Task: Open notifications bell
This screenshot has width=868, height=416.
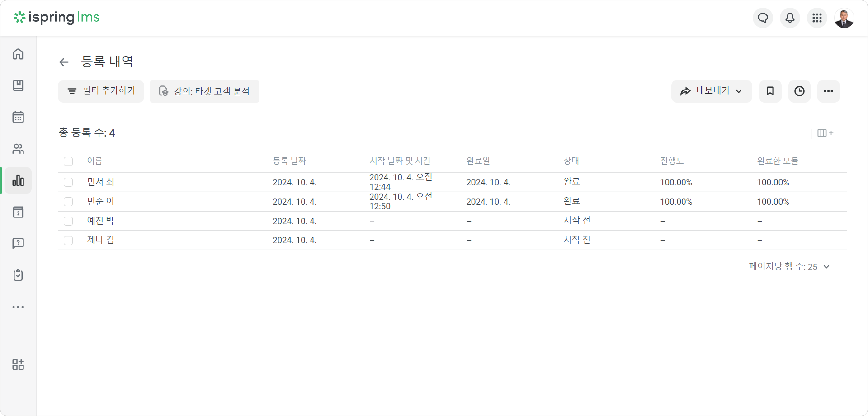Action: [790, 18]
